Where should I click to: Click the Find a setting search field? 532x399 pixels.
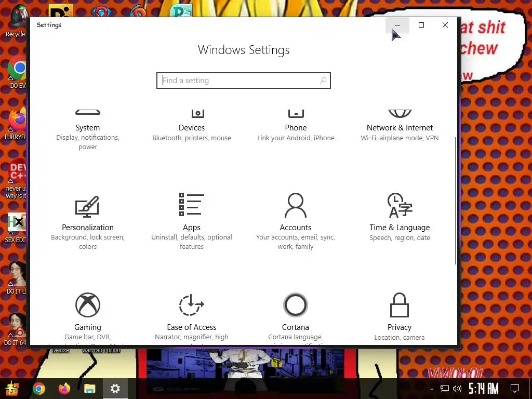244,81
